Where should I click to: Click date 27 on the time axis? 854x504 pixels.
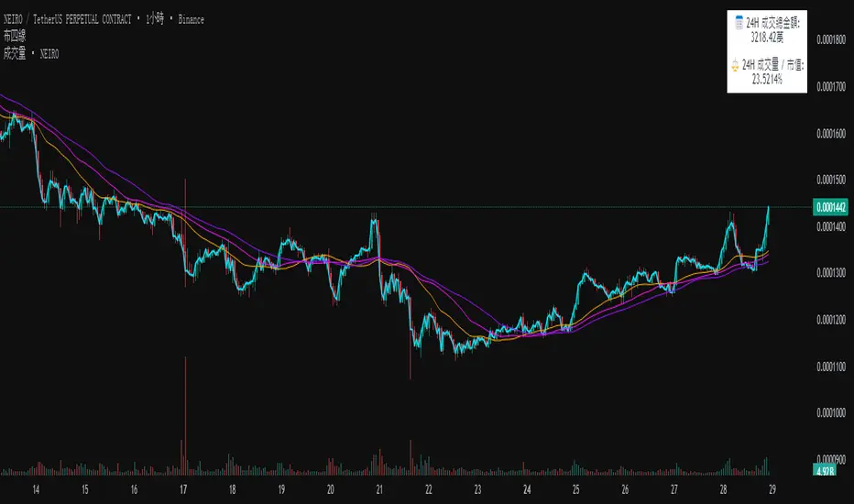(674, 490)
